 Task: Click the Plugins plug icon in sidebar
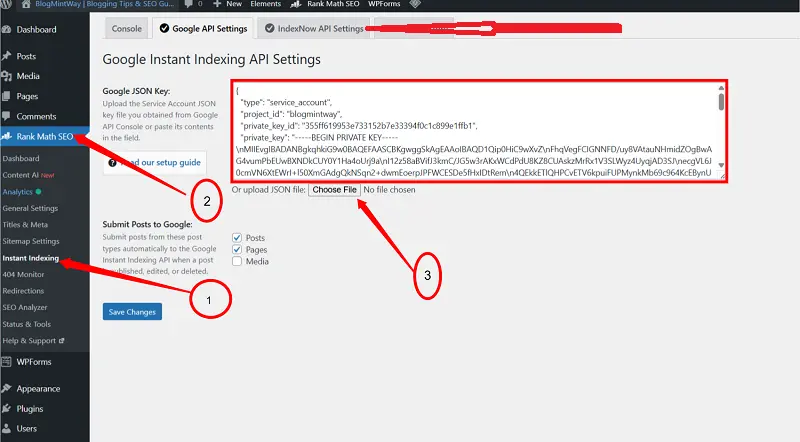8,409
